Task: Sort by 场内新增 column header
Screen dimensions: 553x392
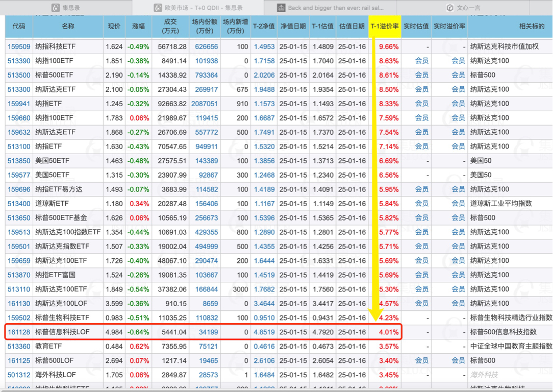Action: [236, 26]
